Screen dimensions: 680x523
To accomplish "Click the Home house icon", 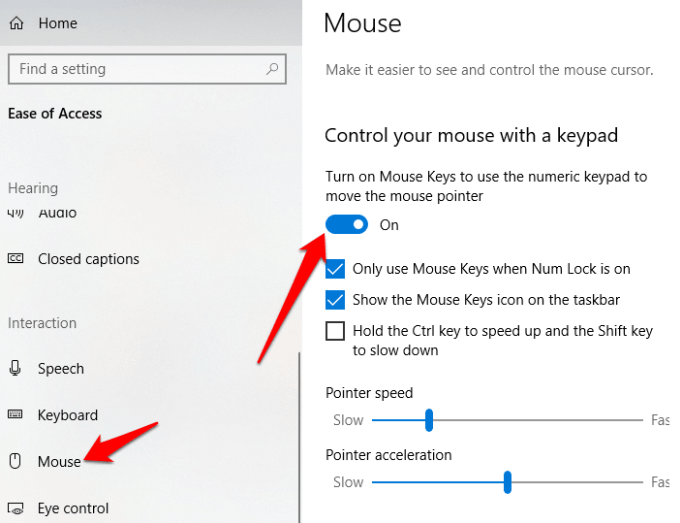I will click(16, 22).
